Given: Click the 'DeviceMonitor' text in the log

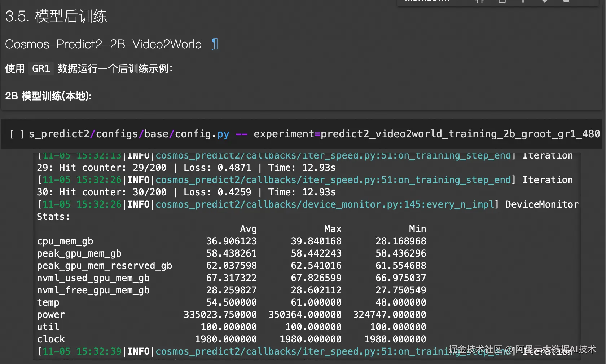Looking at the screenshot, I should pyautogui.click(x=542, y=205).
